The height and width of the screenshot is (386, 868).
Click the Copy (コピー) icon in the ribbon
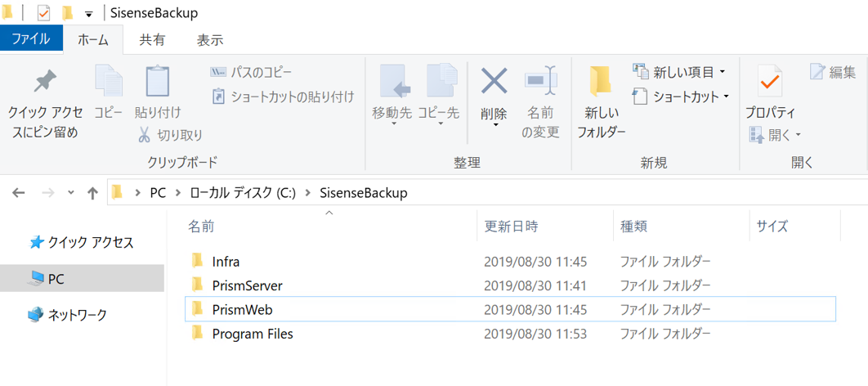point(109,82)
